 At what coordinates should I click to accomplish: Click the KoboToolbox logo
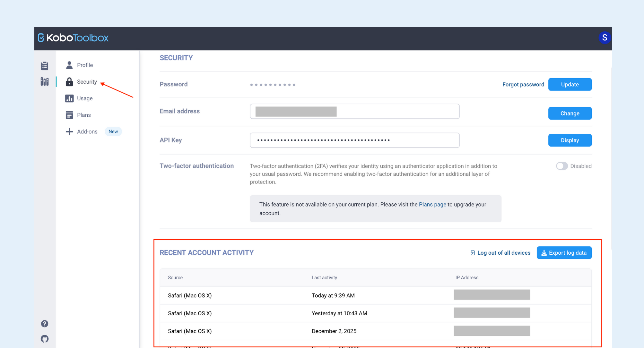73,38
